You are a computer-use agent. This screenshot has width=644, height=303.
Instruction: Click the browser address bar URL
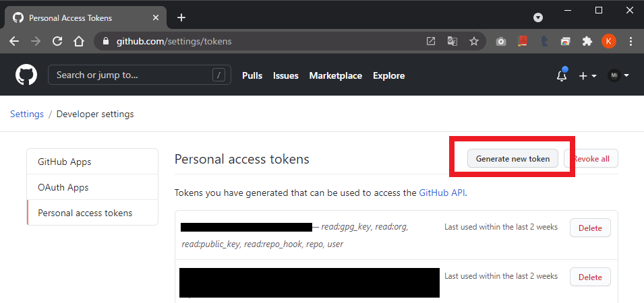(x=174, y=42)
